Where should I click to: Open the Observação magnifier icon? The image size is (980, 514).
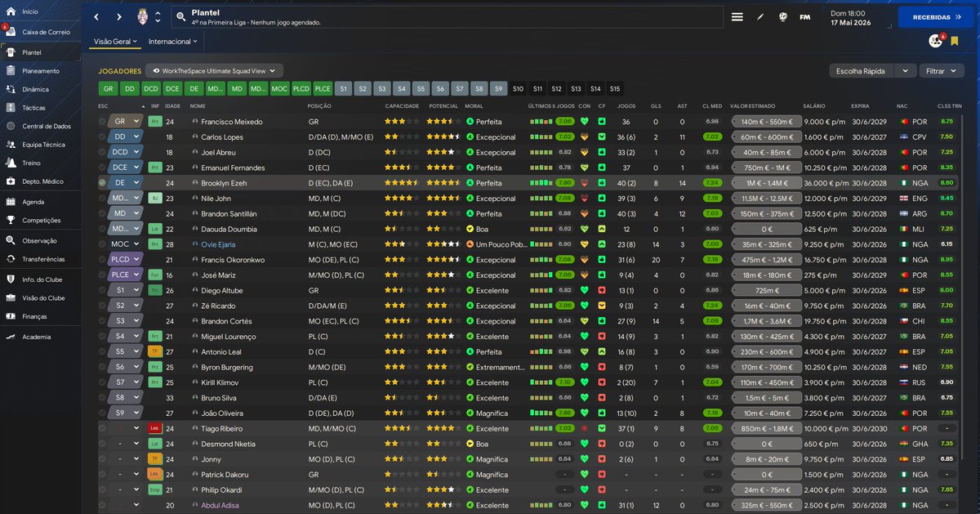tap(10, 241)
